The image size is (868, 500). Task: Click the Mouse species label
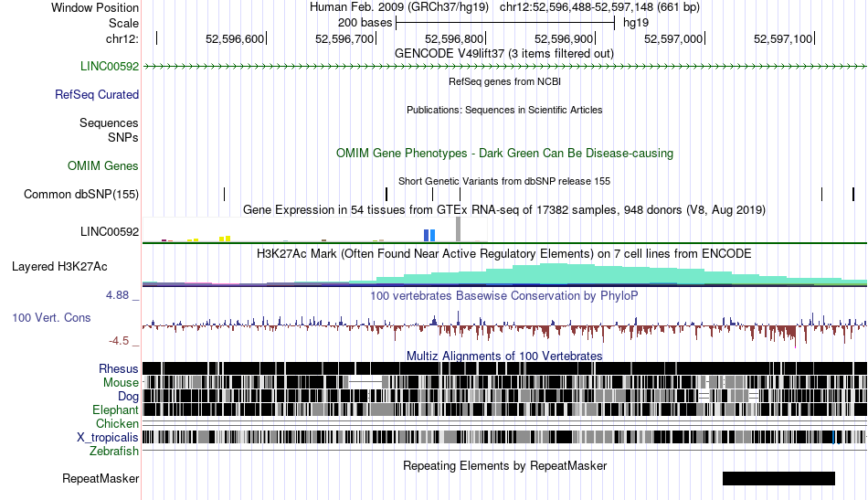[x=121, y=383]
